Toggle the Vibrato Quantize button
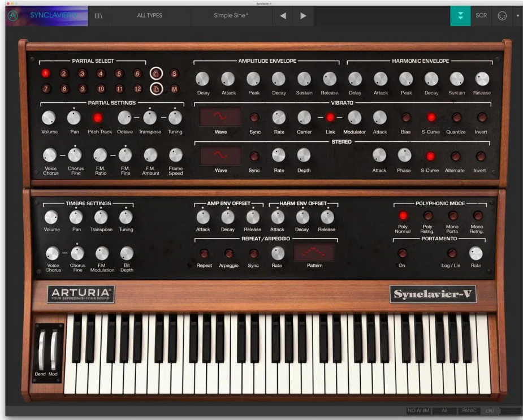 coord(457,118)
